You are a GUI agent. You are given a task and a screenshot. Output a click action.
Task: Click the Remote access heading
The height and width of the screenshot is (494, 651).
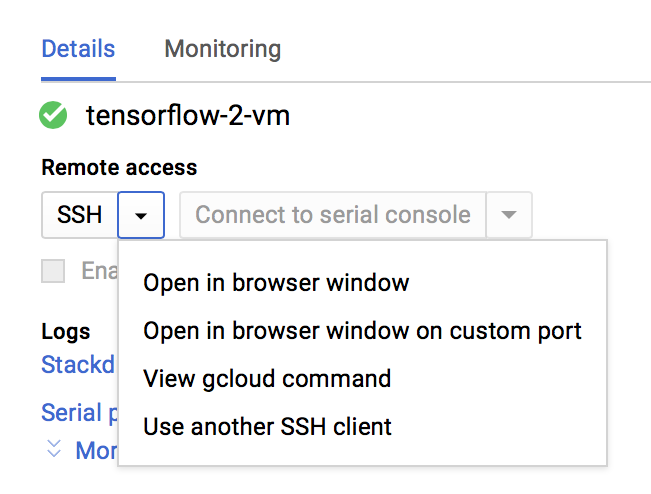pos(119,168)
